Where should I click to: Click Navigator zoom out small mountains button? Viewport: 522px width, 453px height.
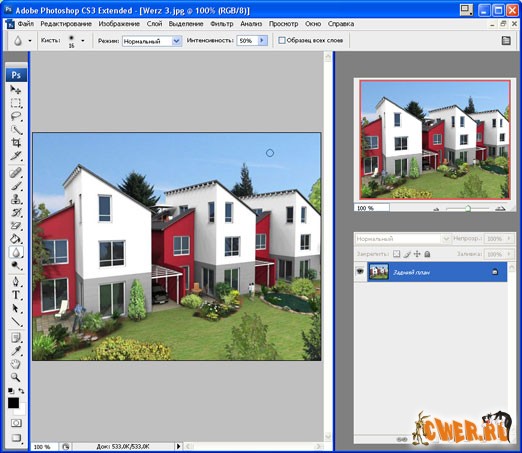[436, 209]
